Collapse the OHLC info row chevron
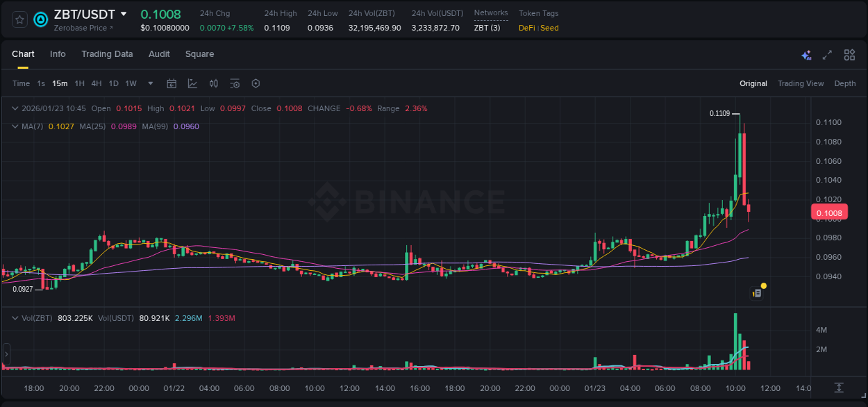 tap(15, 108)
